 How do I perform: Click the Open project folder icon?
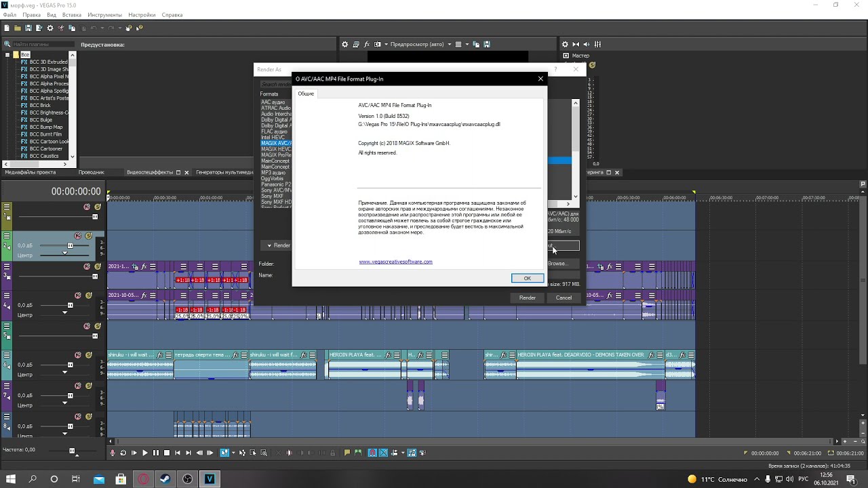[18, 28]
